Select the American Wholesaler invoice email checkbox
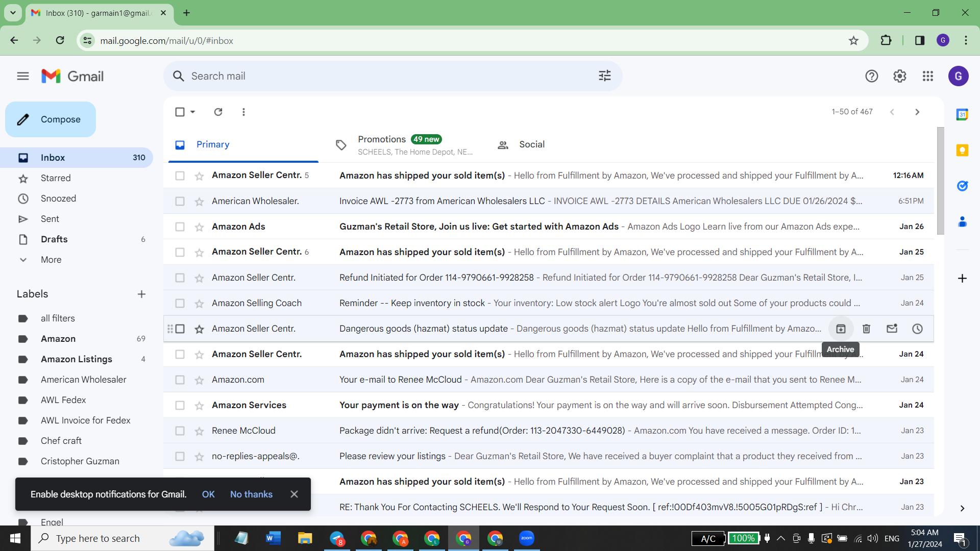The height and width of the screenshot is (551, 980). click(180, 202)
